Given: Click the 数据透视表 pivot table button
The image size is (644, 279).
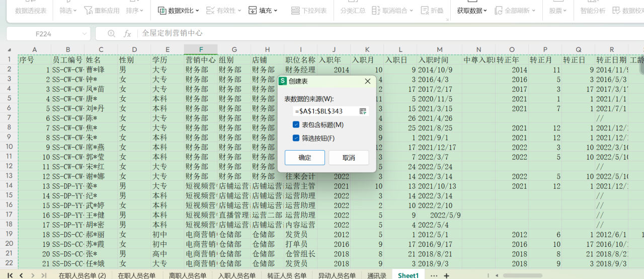Looking at the screenshot, I should point(31,10).
